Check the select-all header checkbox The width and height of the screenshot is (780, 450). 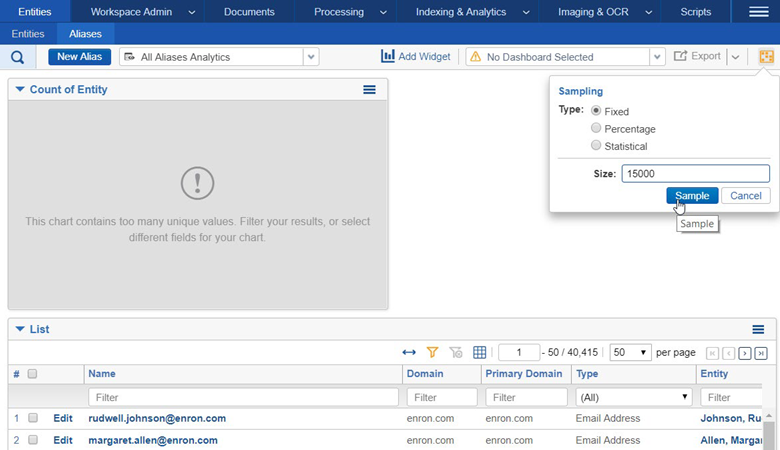[32, 374]
